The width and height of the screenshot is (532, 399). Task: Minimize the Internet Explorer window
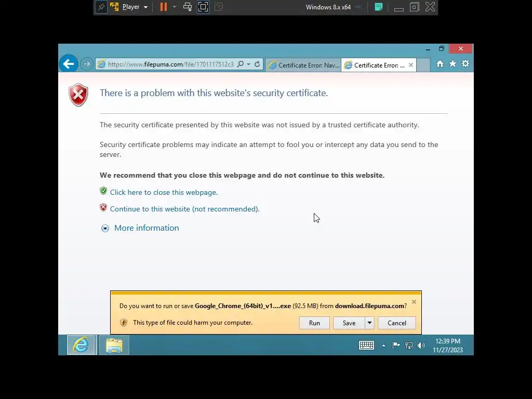pos(428,49)
